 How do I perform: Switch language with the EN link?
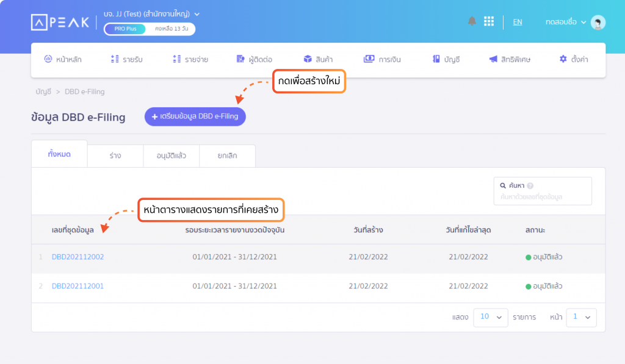coord(518,22)
